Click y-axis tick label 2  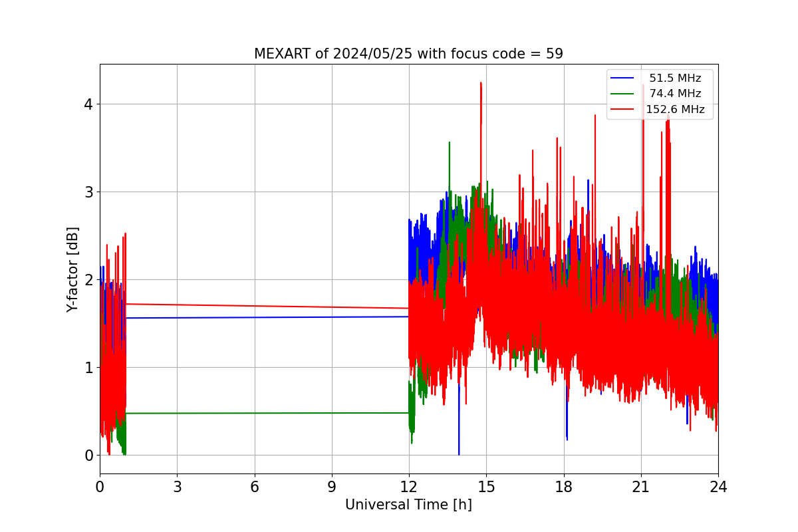pyautogui.click(x=88, y=280)
